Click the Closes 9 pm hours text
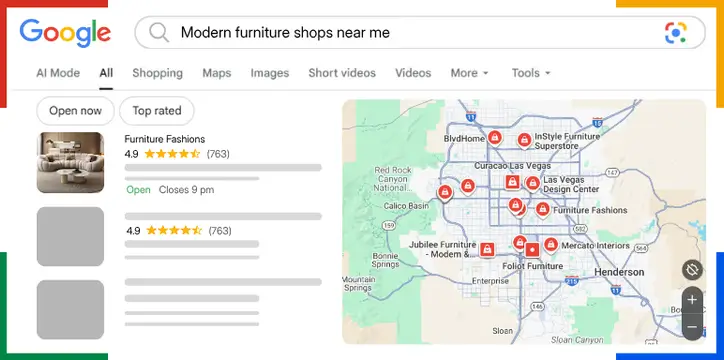724x360 pixels. click(187, 190)
